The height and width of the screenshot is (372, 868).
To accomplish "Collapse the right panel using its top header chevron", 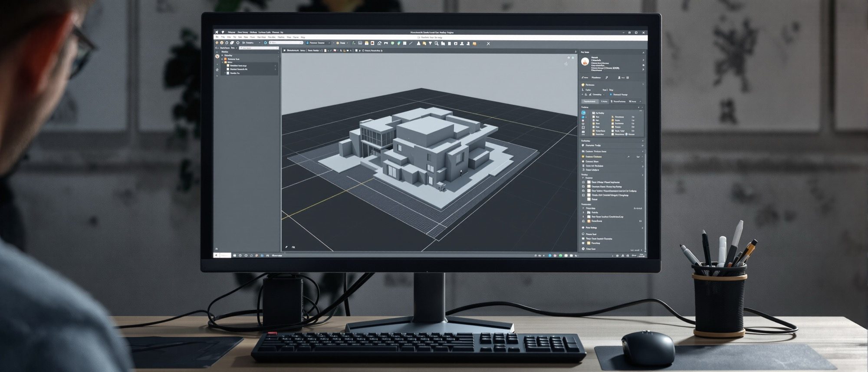I will (x=643, y=53).
